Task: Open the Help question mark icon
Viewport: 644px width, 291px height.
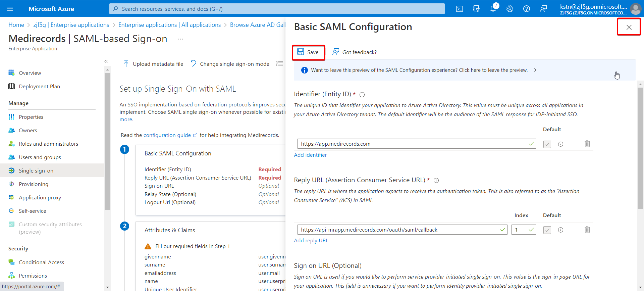Action: [527, 9]
